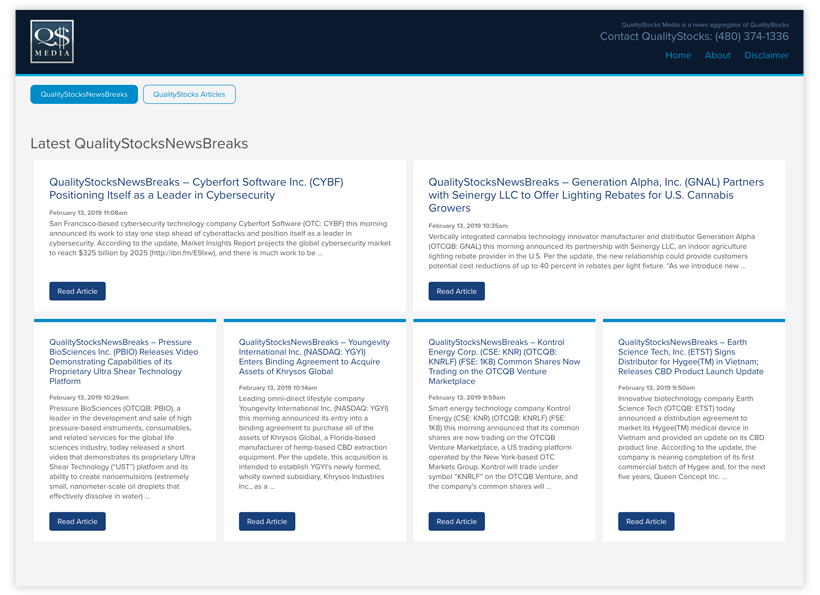Click the date February 13, 2019 10:14am
This screenshot has width=820, height=595.
[278, 388]
